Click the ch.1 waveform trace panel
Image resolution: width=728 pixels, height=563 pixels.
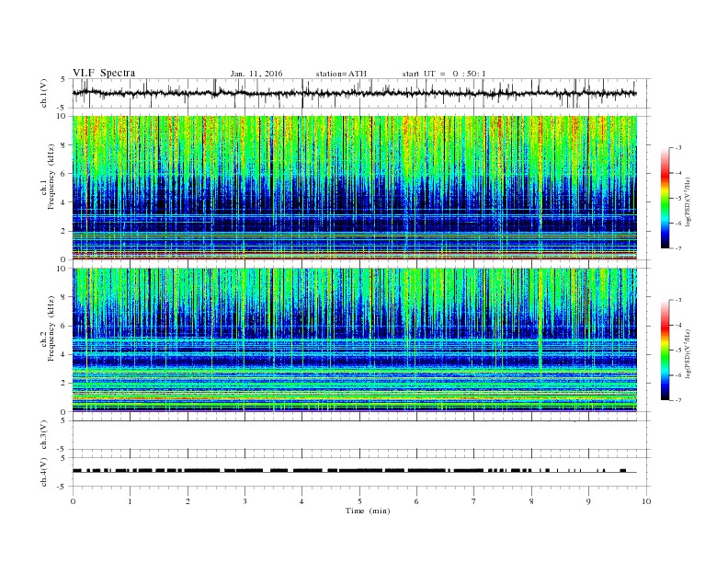pyautogui.click(x=361, y=93)
